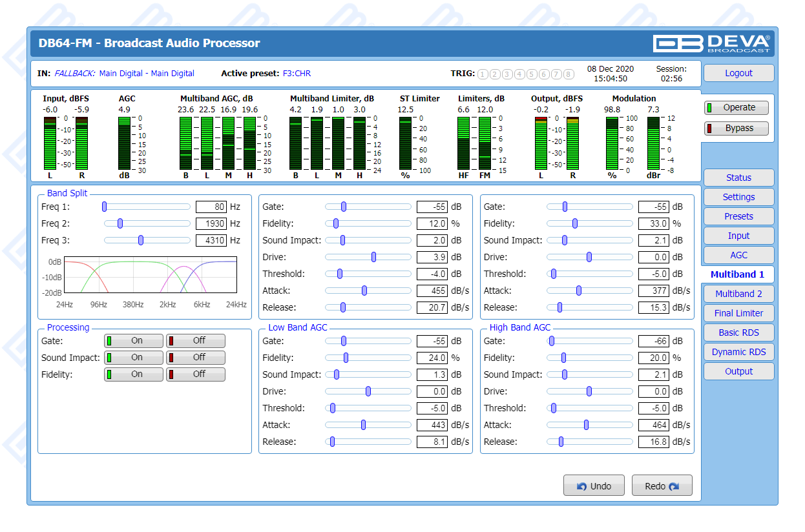The width and height of the screenshot is (805, 532).
Task: Turn Gate processing On
Action: pyautogui.click(x=134, y=341)
